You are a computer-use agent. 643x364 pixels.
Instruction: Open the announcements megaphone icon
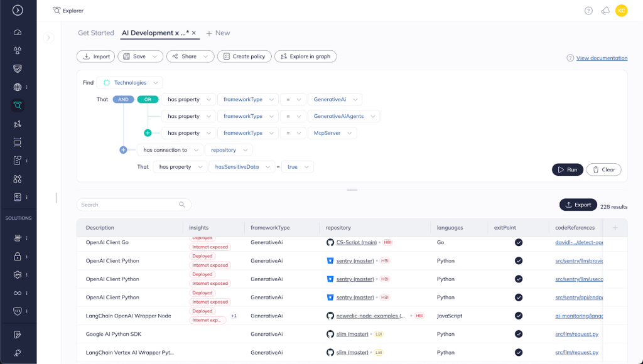605,11
